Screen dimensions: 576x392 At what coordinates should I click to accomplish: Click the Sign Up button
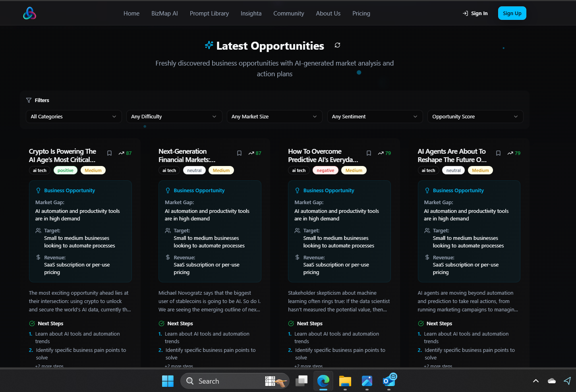[x=512, y=13]
